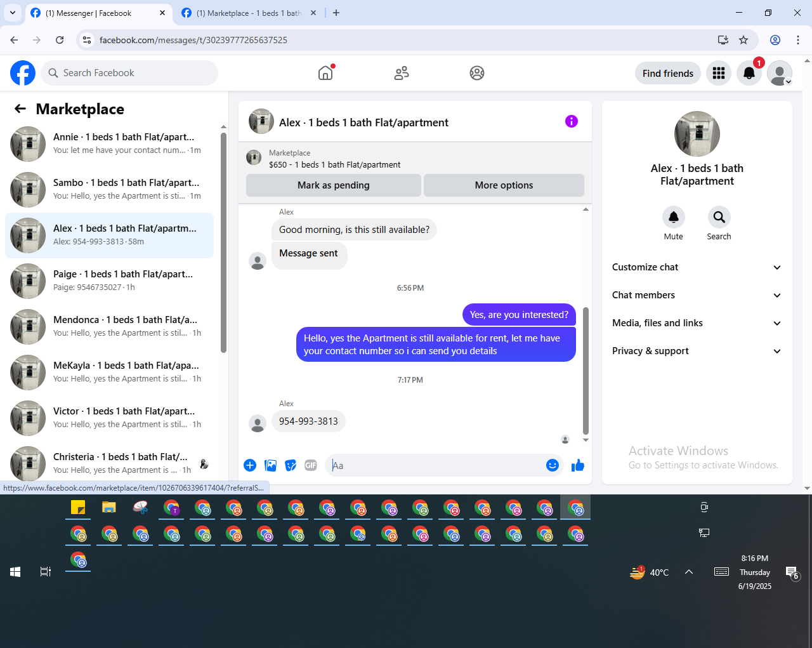The image size is (812, 648).
Task: Click the Aa message input box
Action: [435, 465]
